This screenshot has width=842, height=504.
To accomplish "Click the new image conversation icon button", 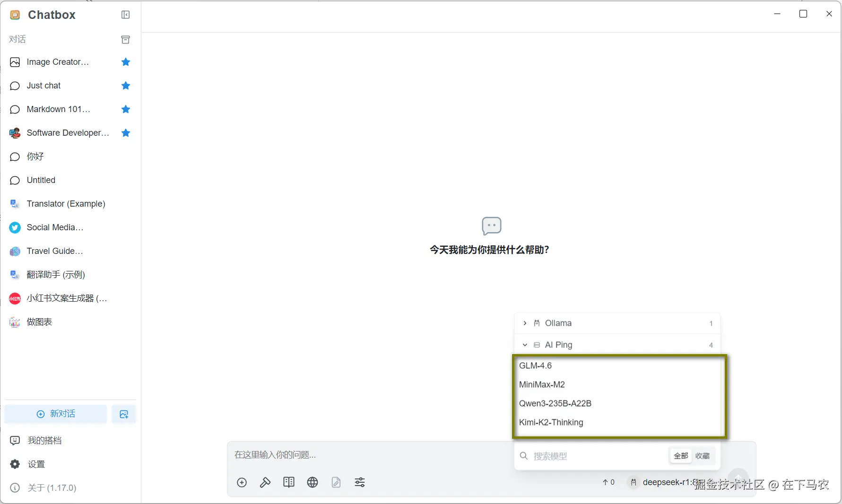I will coord(124,414).
